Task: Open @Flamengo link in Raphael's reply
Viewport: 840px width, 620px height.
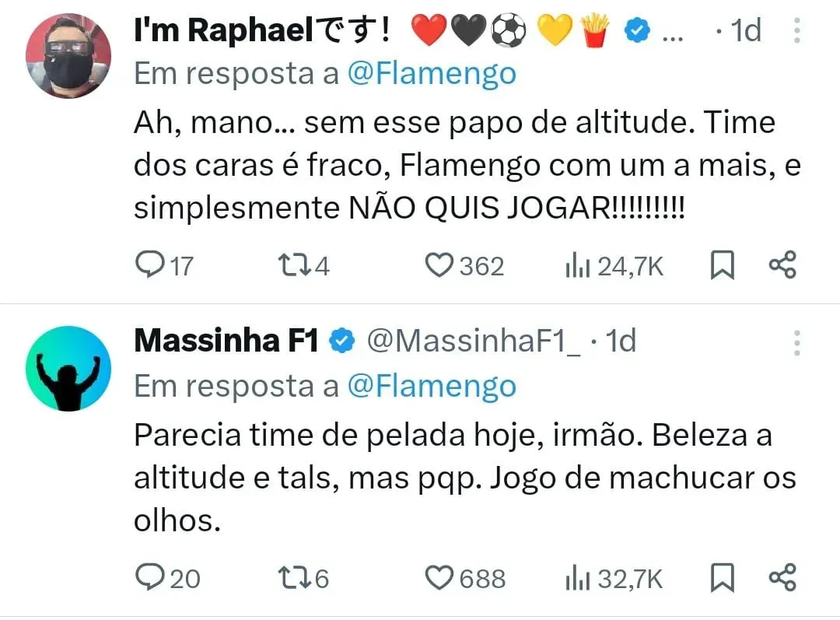Action: coord(432,74)
